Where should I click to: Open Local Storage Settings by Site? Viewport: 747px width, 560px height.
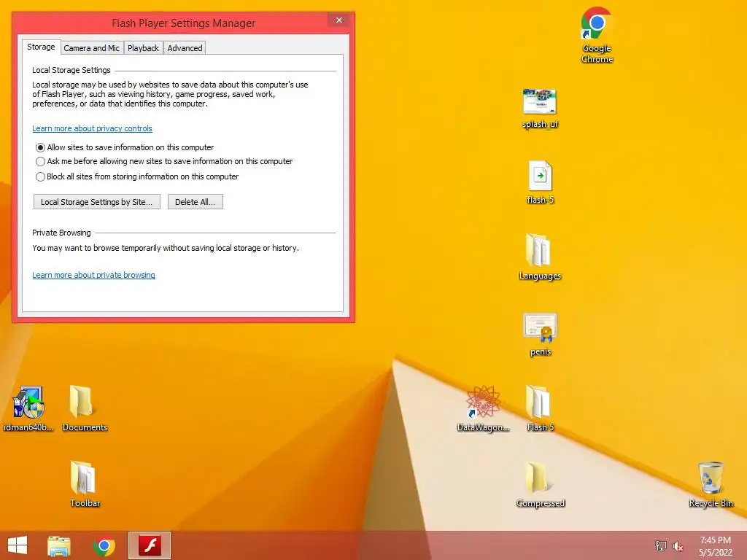97,202
